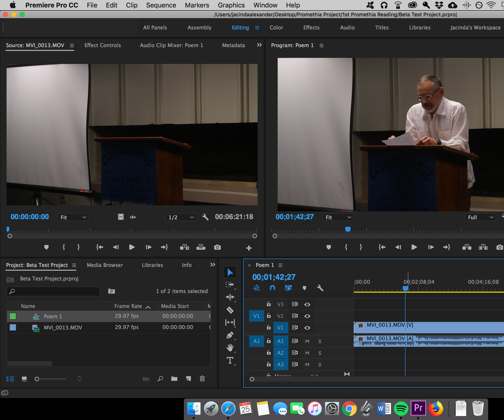Solo audio track A2

(x=320, y=353)
